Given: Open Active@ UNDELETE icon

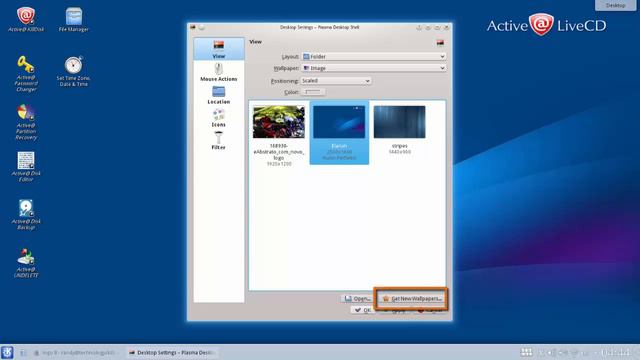Looking at the screenshot, I should click(x=26, y=262).
